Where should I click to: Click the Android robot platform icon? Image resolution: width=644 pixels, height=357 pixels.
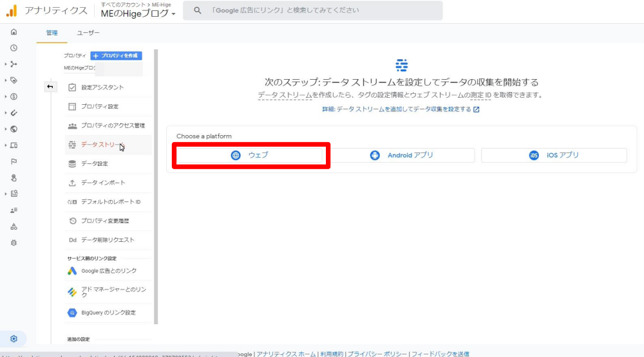[375, 155]
